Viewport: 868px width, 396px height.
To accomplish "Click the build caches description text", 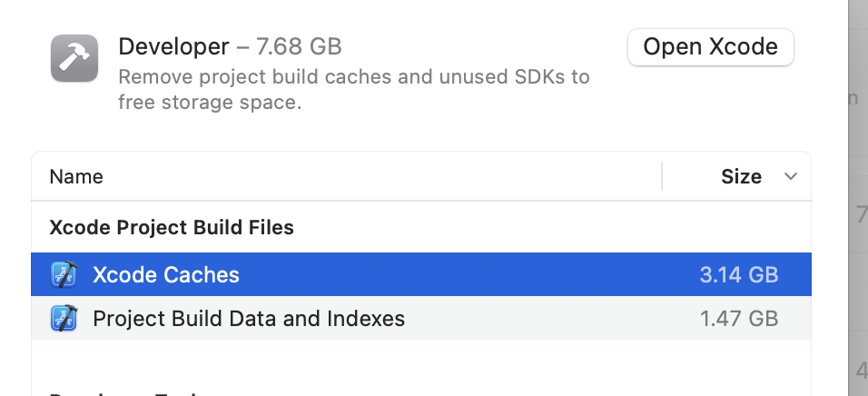I will pos(354,89).
